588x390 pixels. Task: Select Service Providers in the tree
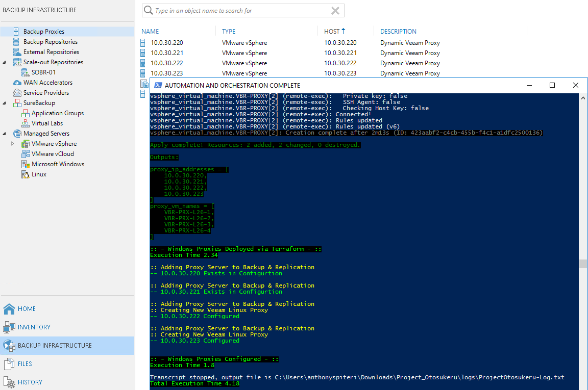click(x=46, y=93)
